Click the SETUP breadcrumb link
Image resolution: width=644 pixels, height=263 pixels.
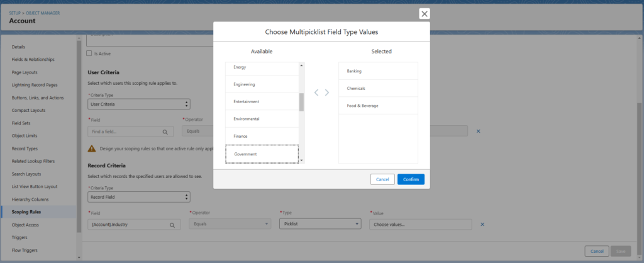pyautogui.click(x=15, y=13)
